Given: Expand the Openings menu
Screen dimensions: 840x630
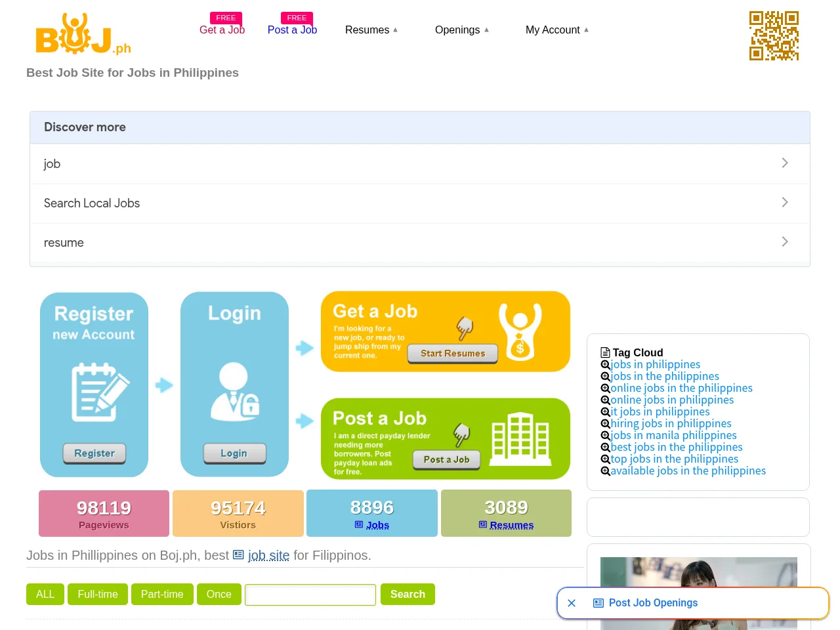Looking at the screenshot, I should (462, 30).
